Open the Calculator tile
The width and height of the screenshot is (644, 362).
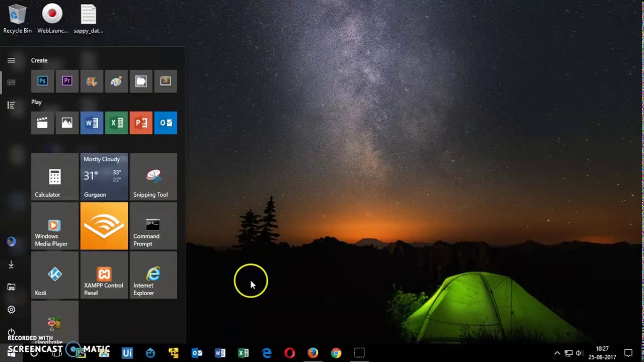[x=54, y=177]
